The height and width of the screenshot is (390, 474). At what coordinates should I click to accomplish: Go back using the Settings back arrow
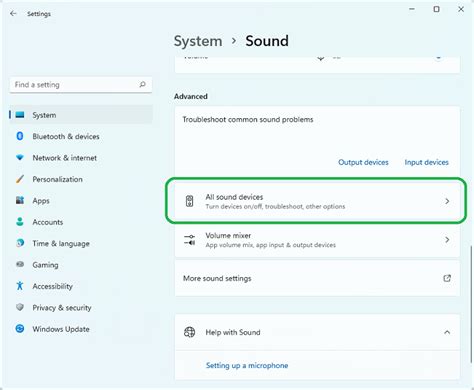[13, 14]
